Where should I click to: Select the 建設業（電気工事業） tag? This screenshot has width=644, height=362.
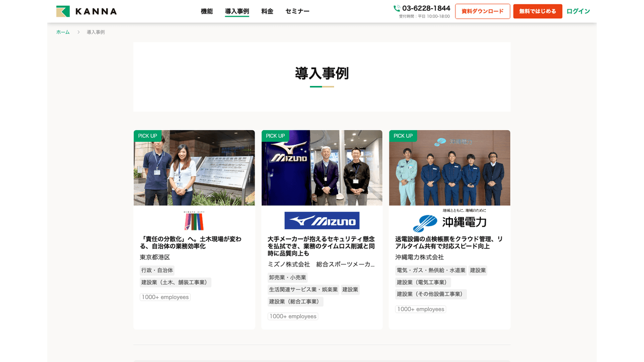click(423, 283)
